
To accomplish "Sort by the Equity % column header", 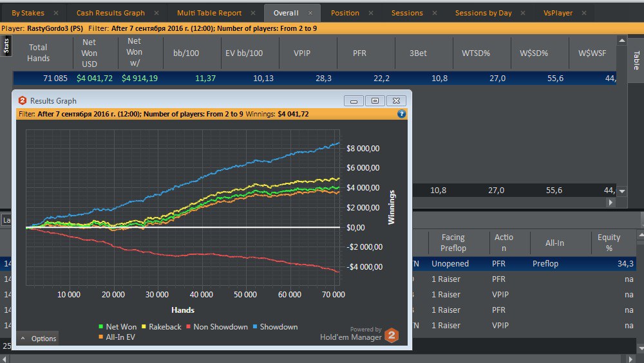I will 609,243.
